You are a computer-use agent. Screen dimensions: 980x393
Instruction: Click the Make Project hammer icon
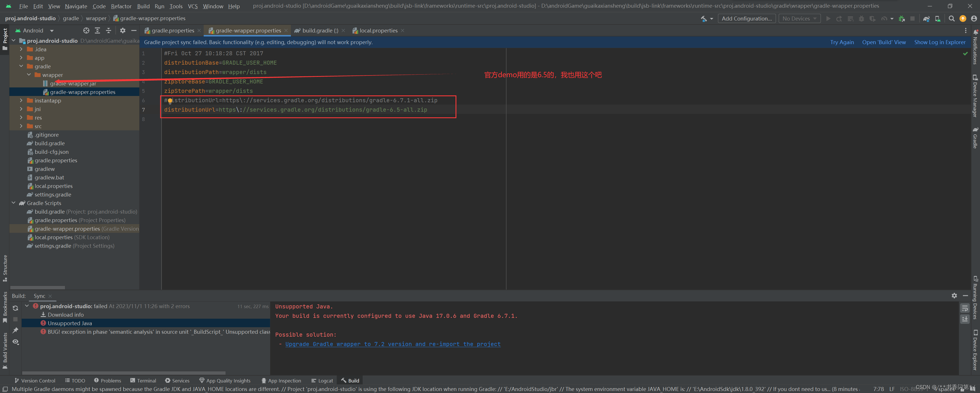704,19
